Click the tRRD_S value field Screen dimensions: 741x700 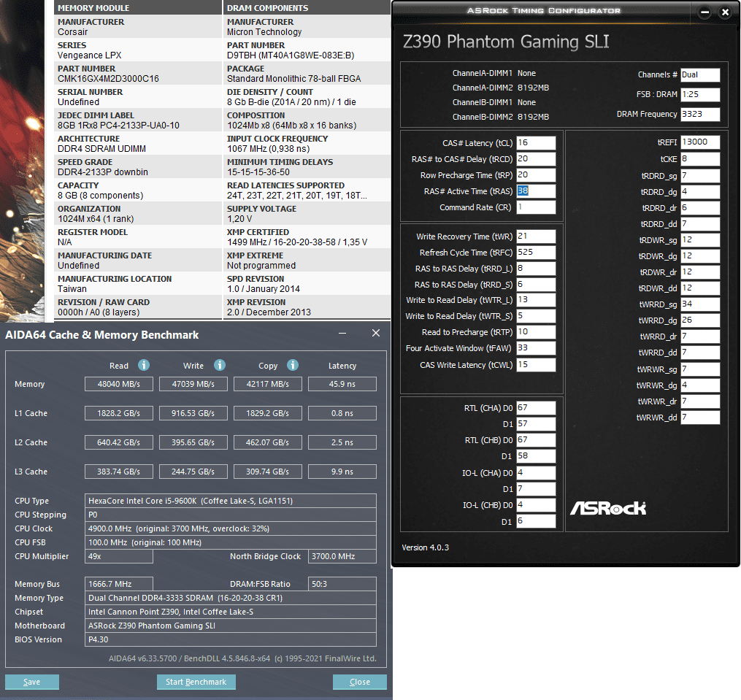pos(536,285)
